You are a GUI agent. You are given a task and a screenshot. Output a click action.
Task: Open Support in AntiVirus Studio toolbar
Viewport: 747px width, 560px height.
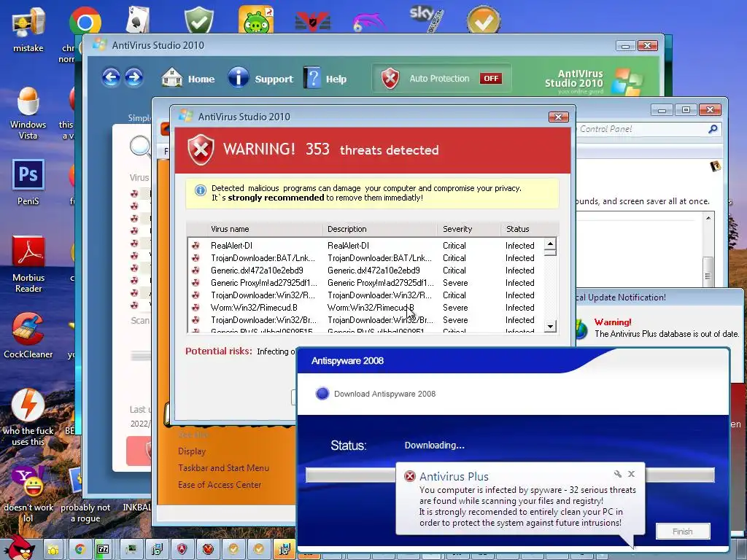260,78
